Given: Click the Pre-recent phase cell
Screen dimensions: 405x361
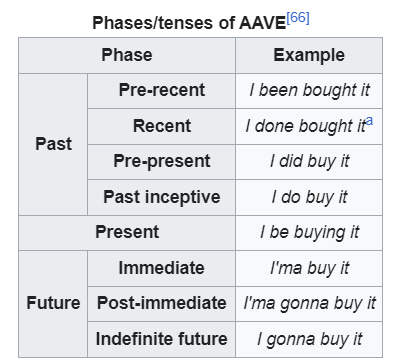Looking at the screenshot, I should [162, 91].
